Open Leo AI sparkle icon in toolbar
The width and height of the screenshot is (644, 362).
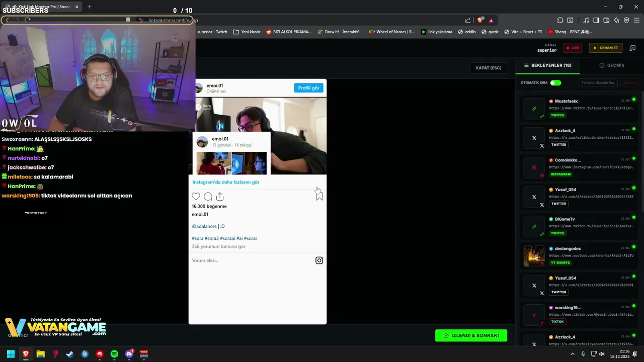coord(616,20)
